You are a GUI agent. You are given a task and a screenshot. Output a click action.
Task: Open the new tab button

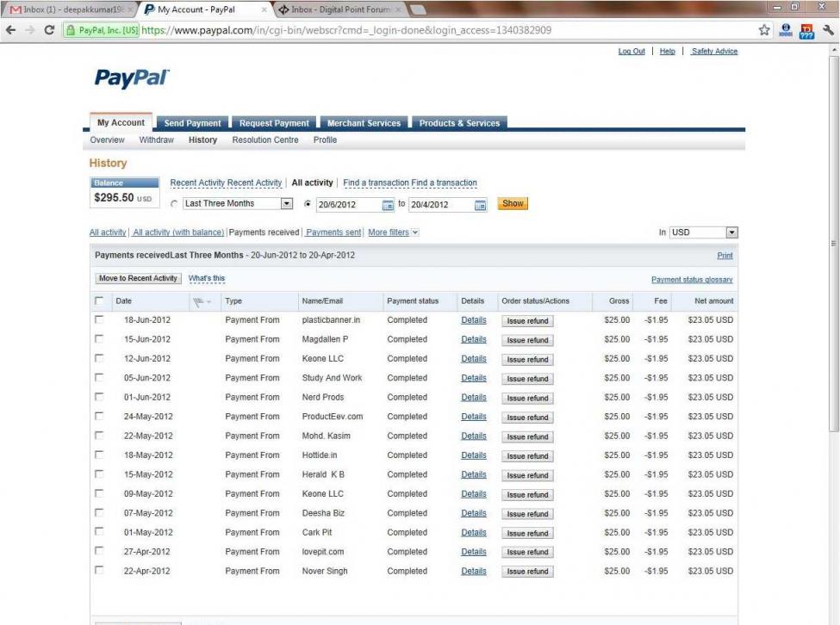point(419,9)
